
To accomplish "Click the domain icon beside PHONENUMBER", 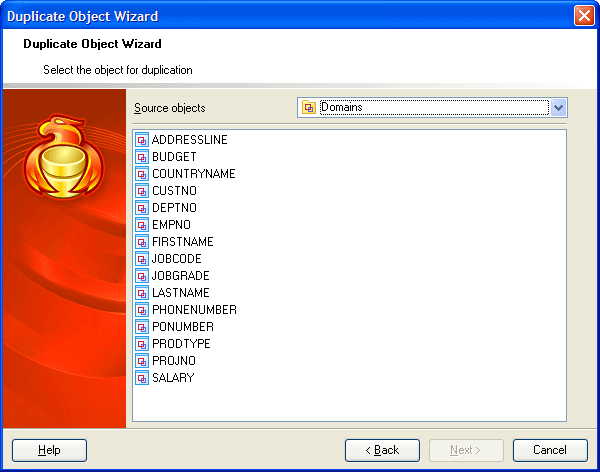I will pyautogui.click(x=142, y=310).
